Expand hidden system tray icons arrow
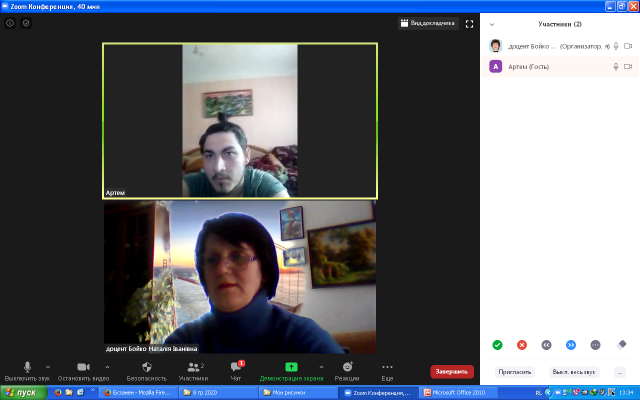This screenshot has height=400, width=640. click(x=549, y=393)
